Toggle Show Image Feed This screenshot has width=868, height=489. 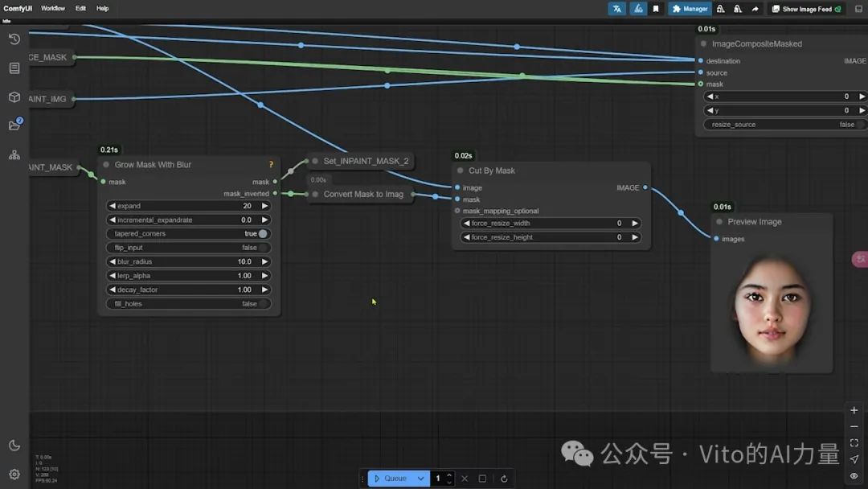coord(807,9)
